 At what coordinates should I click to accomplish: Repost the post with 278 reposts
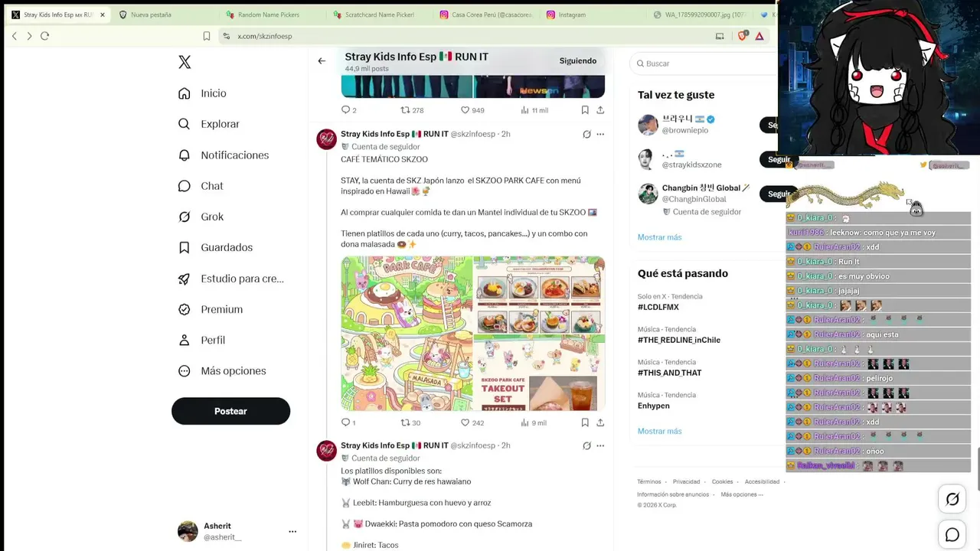tap(412, 110)
